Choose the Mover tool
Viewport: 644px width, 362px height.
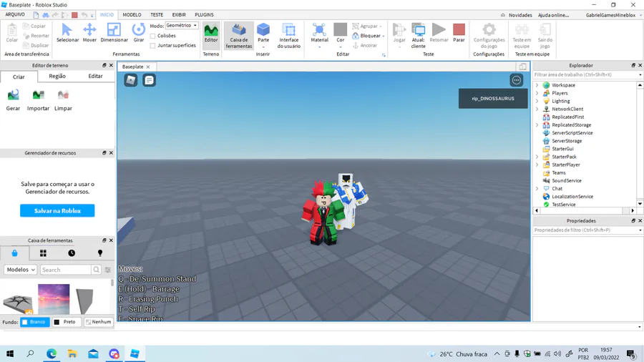point(89,33)
